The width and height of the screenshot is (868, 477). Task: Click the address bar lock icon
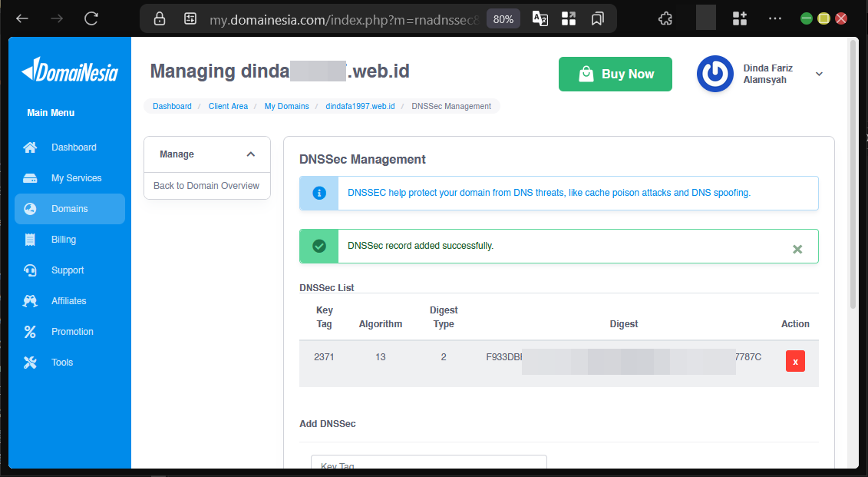pos(160,19)
